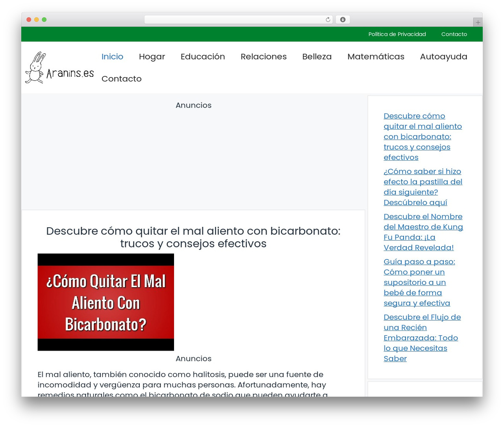Click the Aranins.es rabbit logo
This screenshot has width=504, height=427.
tap(59, 67)
